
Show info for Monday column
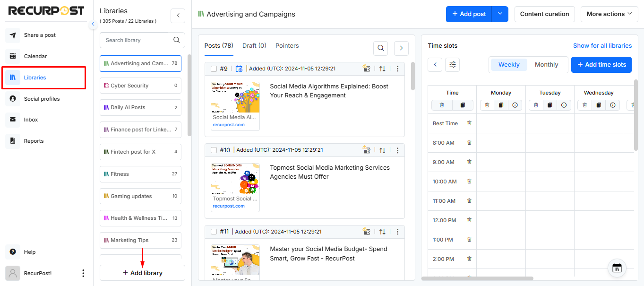(515, 105)
